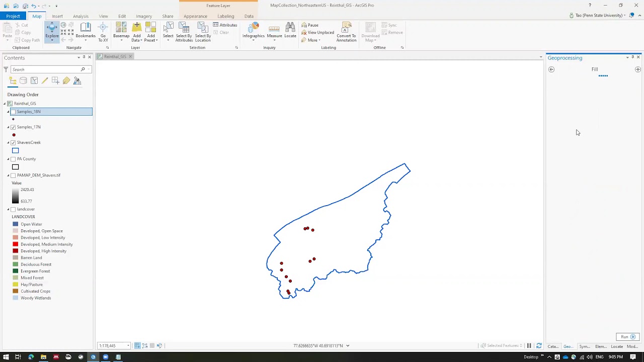
Task: Switch Contents to List By Labeling
Action: [66, 80]
